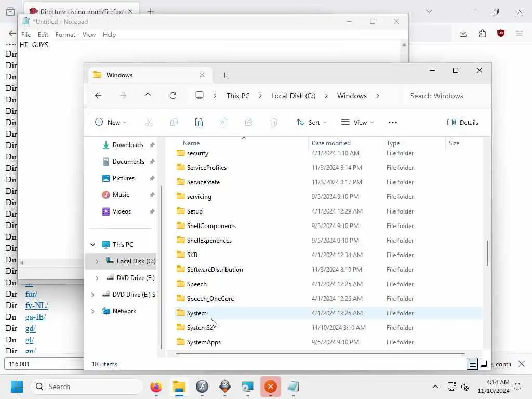
Task: Click Local Disk (C:) breadcrumb
Action: click(x=293, y=96)
